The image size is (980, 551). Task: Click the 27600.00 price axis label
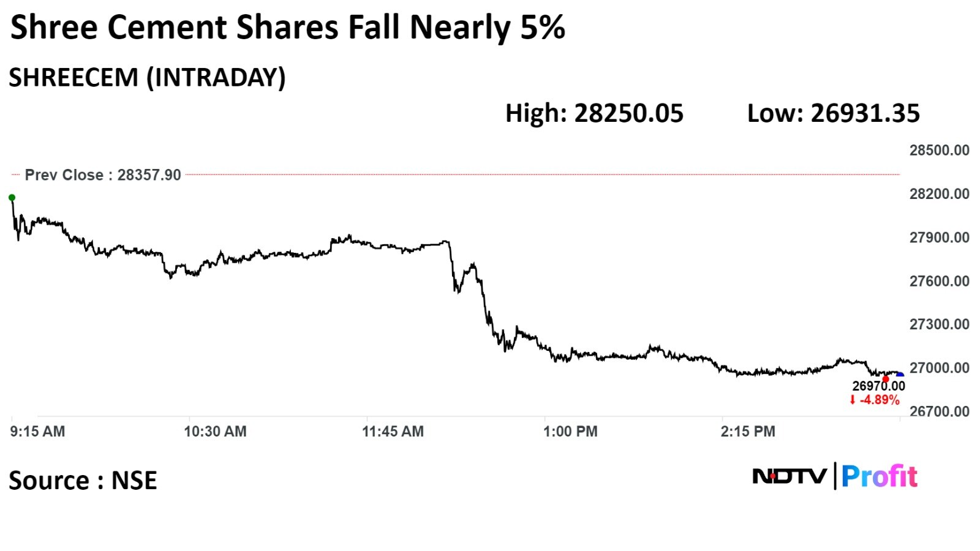(939, 281)
